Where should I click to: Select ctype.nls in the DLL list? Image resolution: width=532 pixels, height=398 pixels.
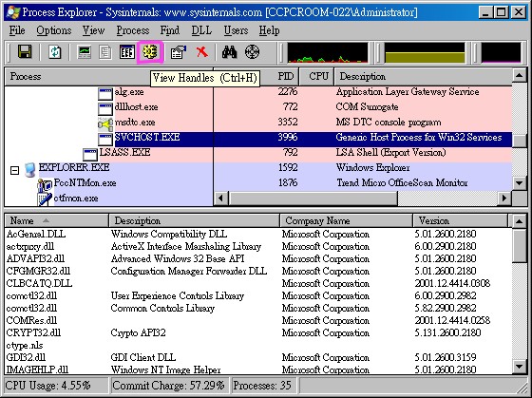coord(25,346)
